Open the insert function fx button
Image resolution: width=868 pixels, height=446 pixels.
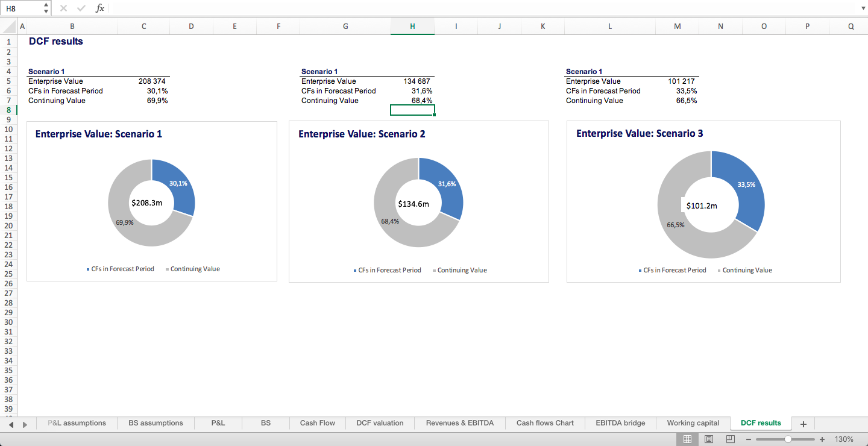tap(100, 8)
